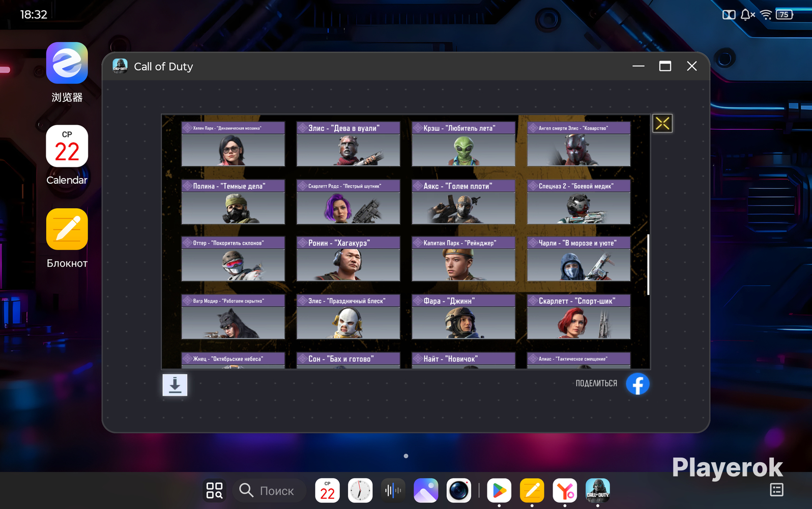Share via the Facebook icon
812x509 pixels.
click(x=637, y=384)
